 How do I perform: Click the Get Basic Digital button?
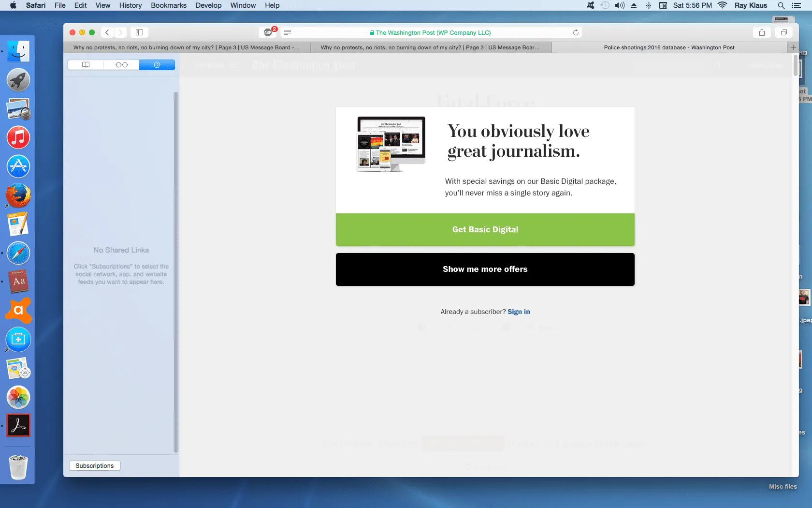click(485, 230)
